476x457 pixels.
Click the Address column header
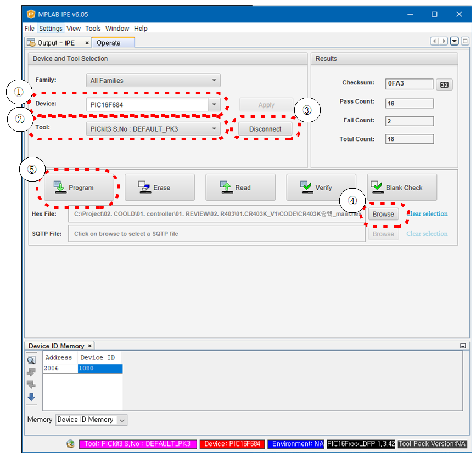60,358
